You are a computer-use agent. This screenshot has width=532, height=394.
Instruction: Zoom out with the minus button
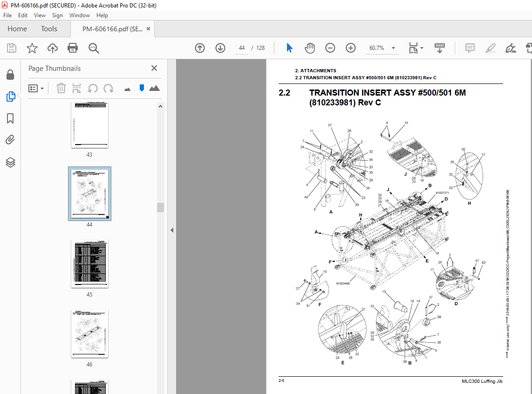330,48
